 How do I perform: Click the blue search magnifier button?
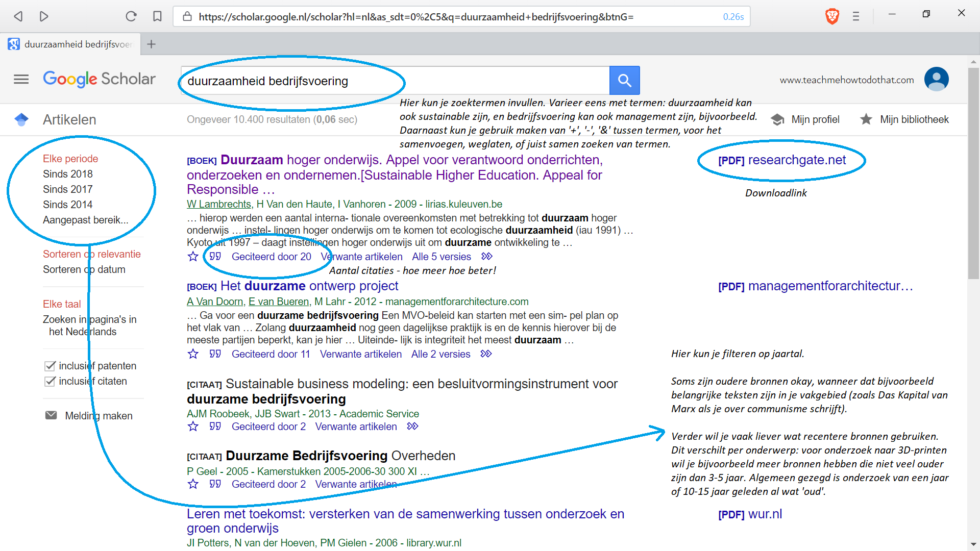click(624, 80)
